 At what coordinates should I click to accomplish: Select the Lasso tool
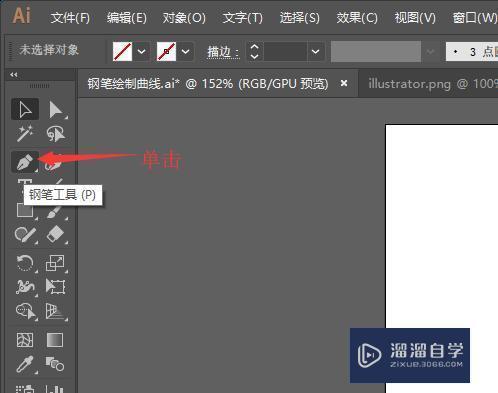(55, 133)
